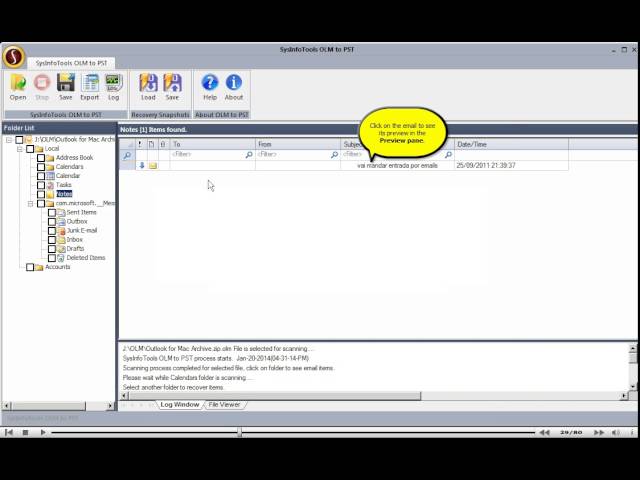Click the player play button
Image resolution: width=640 pixels, height=480 pixels.
point(43,432)
